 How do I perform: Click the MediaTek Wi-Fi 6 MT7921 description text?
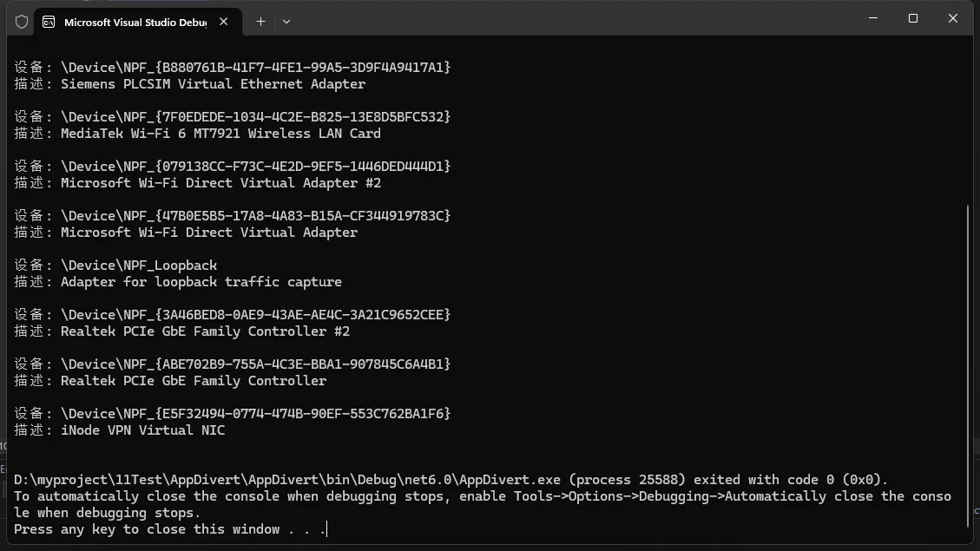pos(220,134)
